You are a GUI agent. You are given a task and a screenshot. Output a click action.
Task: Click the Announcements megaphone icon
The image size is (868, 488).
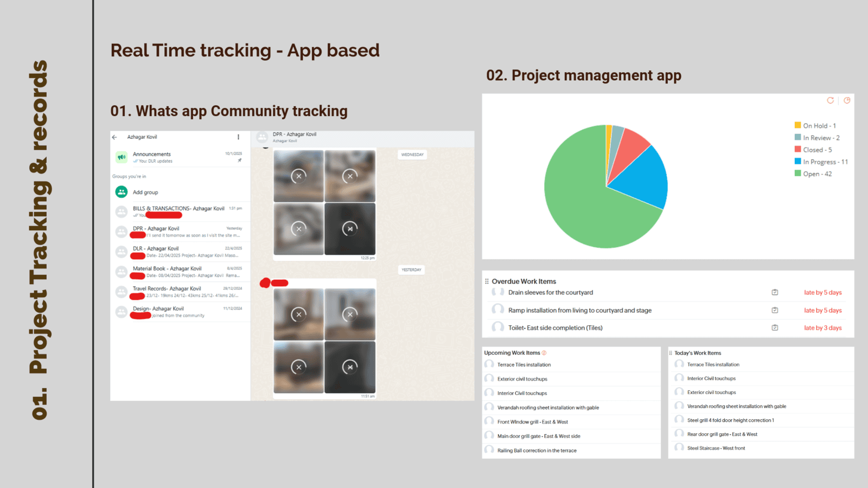tap(122, 157)
